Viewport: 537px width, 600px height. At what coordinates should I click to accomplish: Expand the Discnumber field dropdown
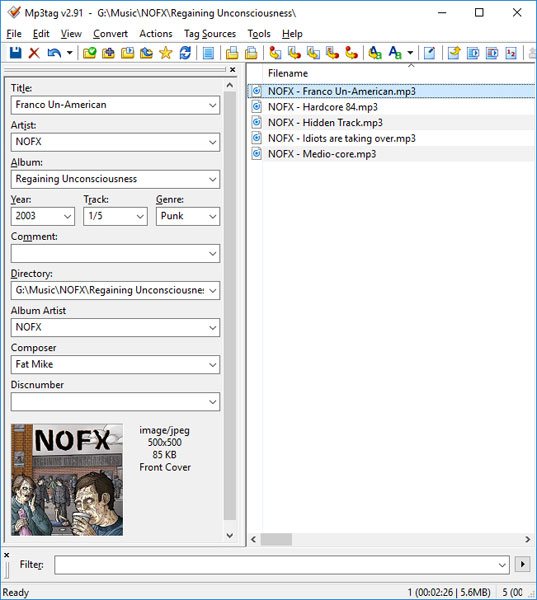(212, 402)
